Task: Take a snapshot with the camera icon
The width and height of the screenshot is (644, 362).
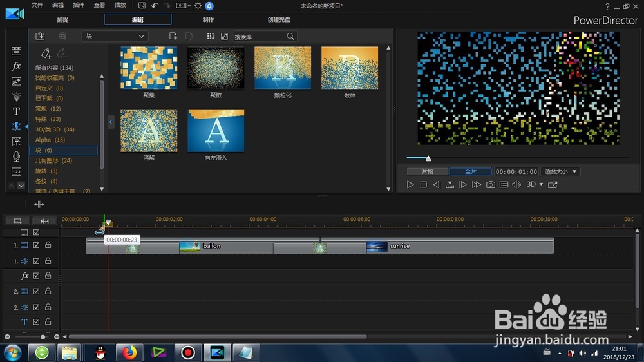Action: point(490,184)
